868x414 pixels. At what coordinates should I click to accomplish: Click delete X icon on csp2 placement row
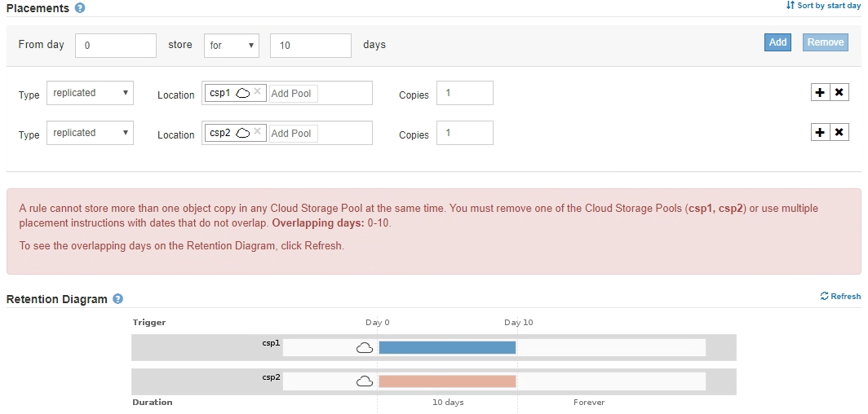click(839, 132)
